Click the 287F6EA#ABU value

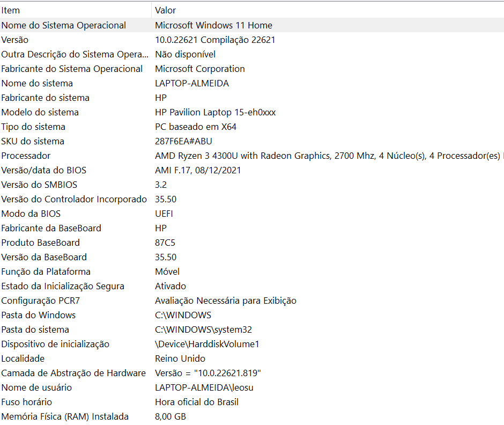[x=183, y=141]
